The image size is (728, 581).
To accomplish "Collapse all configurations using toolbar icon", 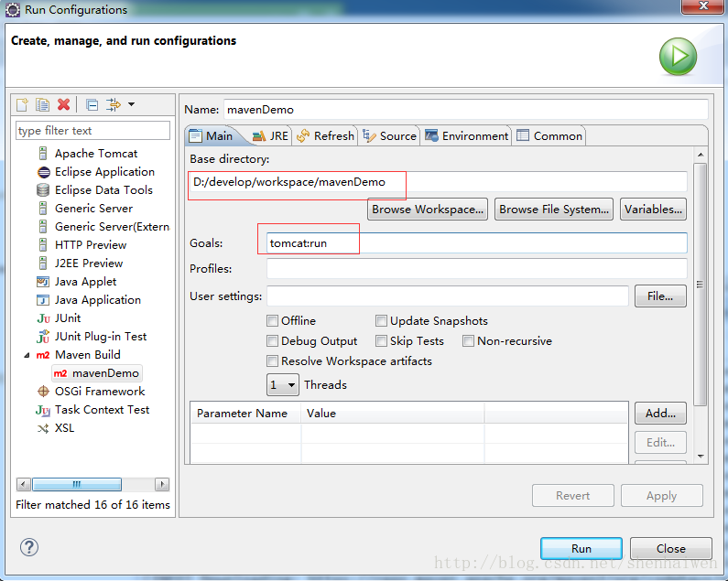I will [x=92, y=104].
